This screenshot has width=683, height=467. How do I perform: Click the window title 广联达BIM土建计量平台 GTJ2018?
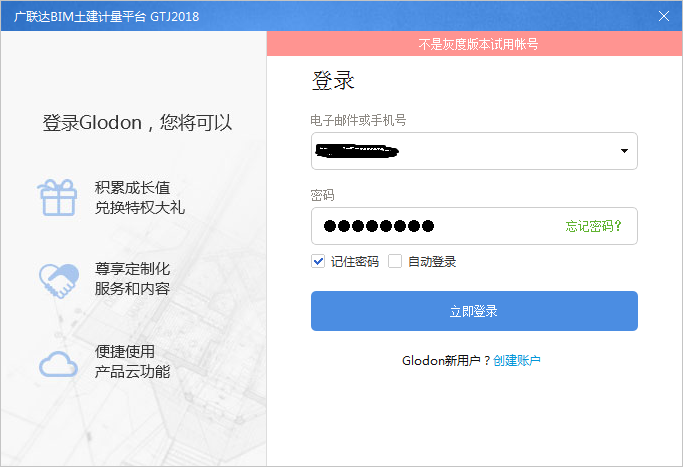click(x=107, y=17)
